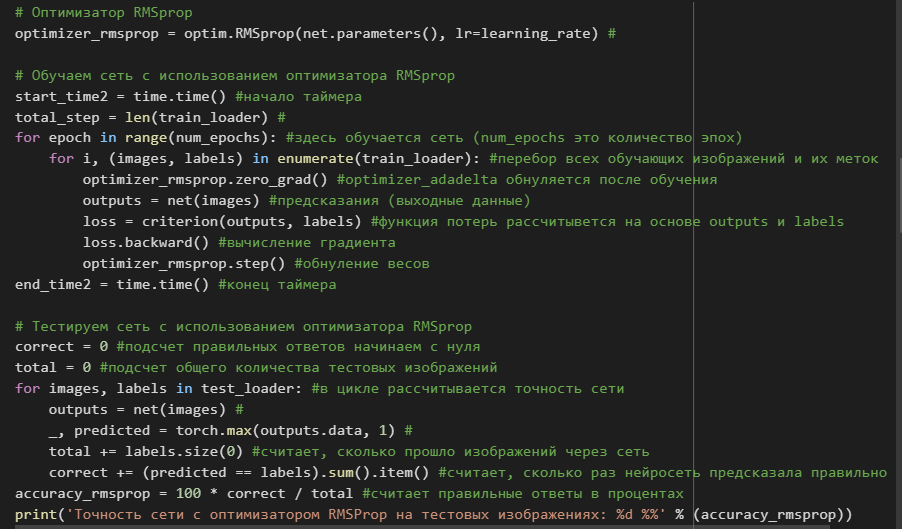This screenshot has width=902, height=529.
Task: Click the 'total = 0' assignment
Action: tap(53, 367)
